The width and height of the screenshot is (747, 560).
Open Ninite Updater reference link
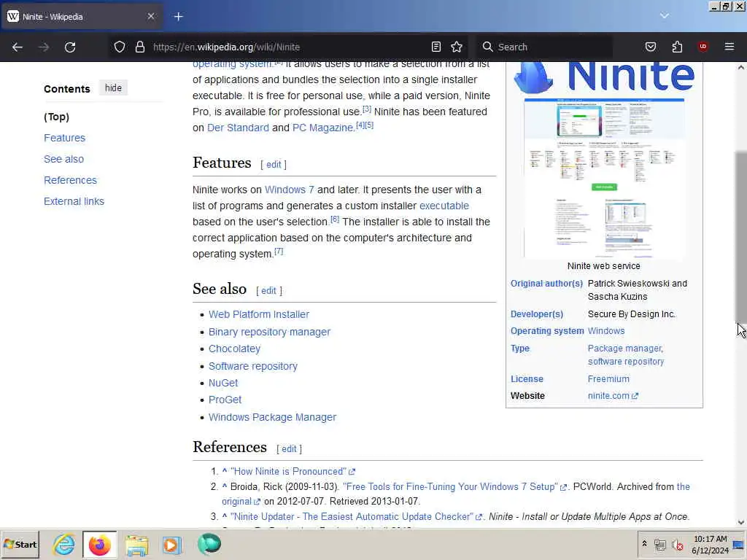[356, 517]
